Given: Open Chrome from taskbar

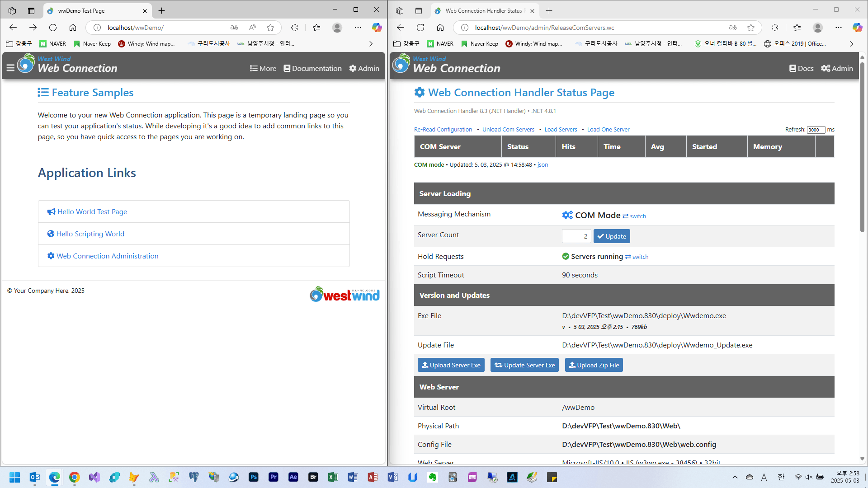Looking at the screenshot, I should pyautogui.click(x=75, y=477).
